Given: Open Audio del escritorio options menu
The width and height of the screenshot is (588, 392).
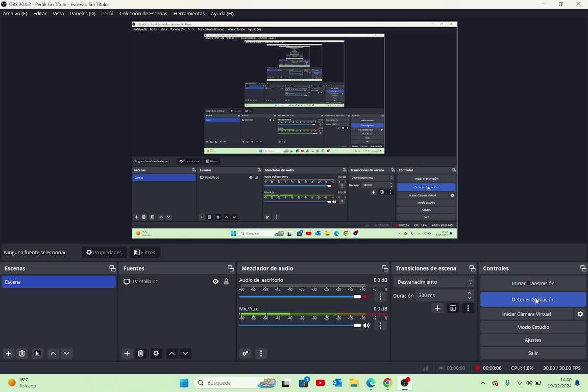Looking at the screenshot, I should pos(380,297).
